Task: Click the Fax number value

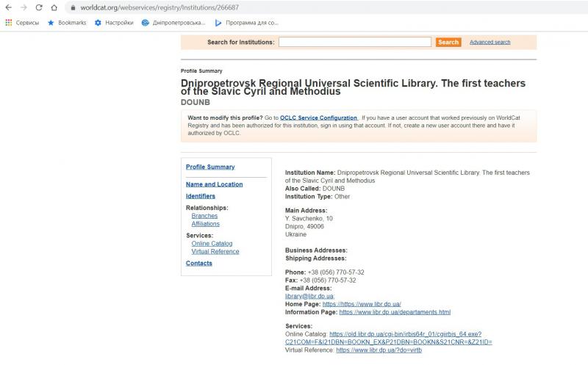Action: coord(328,281)
